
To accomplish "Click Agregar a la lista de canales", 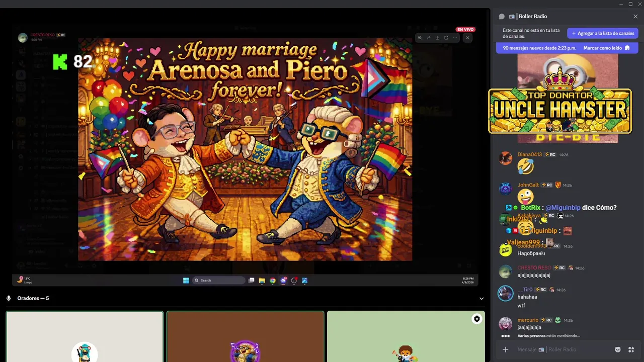I will point(603,33).
